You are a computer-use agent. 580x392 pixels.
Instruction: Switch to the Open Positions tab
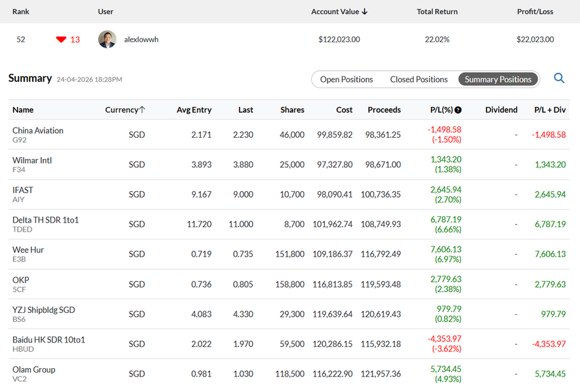(347, 79)
